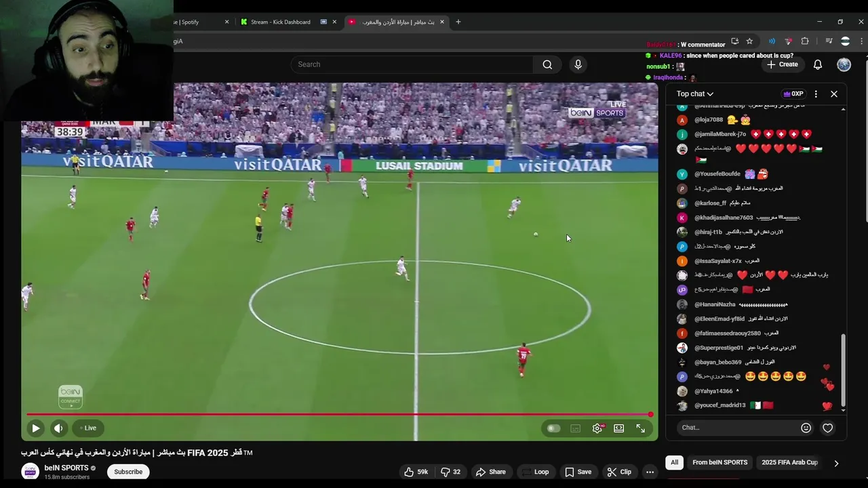Viewport: 868px width, 488px height.
Task: Open browser media controls icon
Action: [x=828, y=41]
